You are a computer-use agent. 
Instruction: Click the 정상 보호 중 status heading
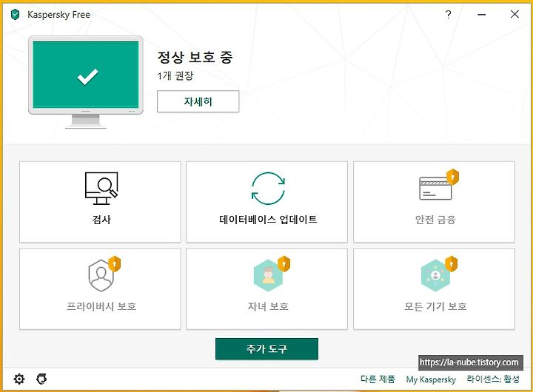click(x=195, y=57)
